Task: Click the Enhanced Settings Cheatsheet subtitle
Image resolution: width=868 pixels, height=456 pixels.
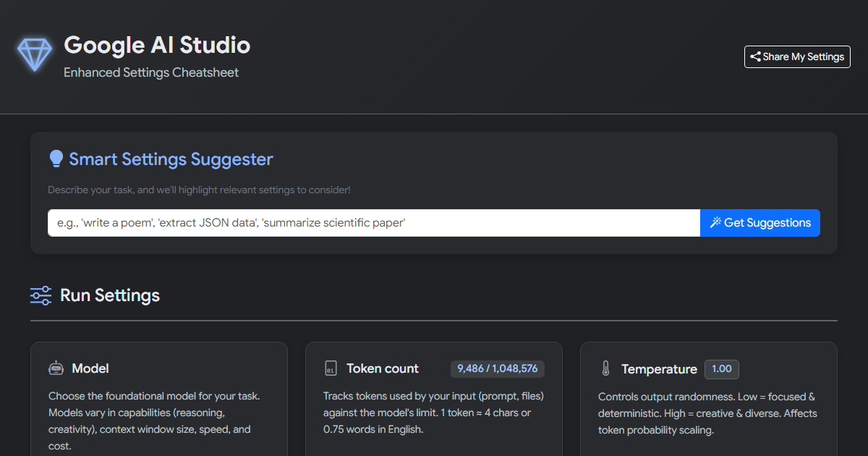Action: click(x=151, y=72)
